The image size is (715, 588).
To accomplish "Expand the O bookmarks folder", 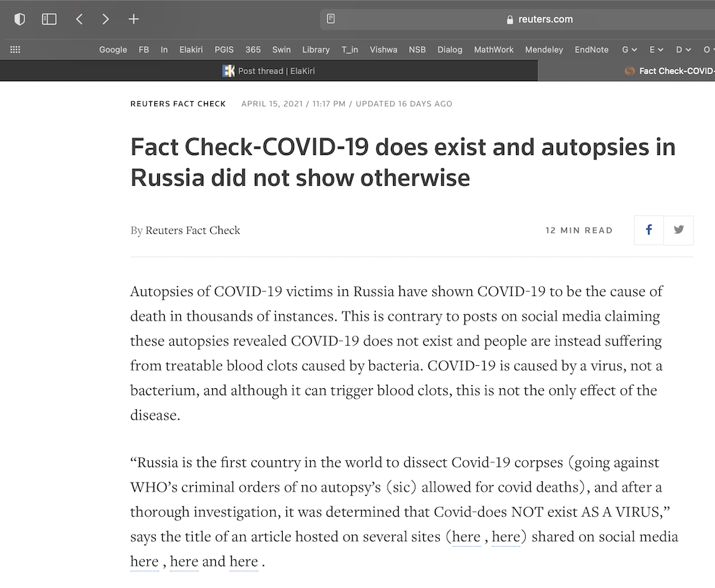I will pos(709,50).
